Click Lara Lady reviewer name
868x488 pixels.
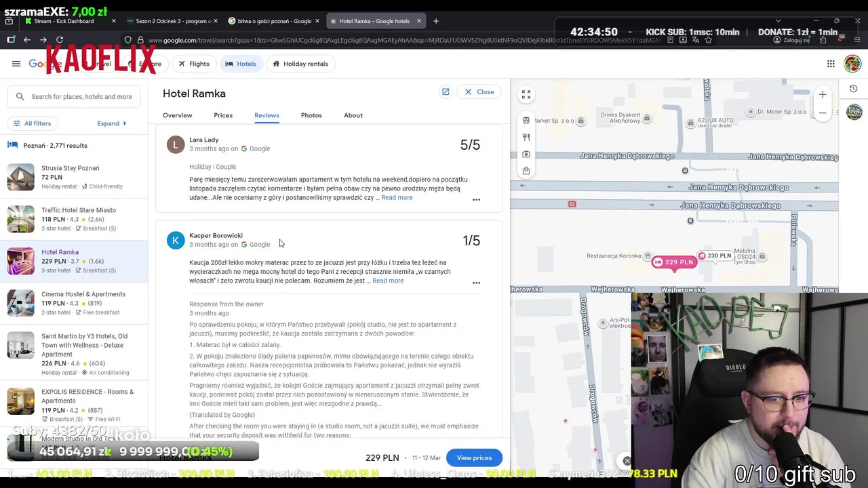click(204, 140)
